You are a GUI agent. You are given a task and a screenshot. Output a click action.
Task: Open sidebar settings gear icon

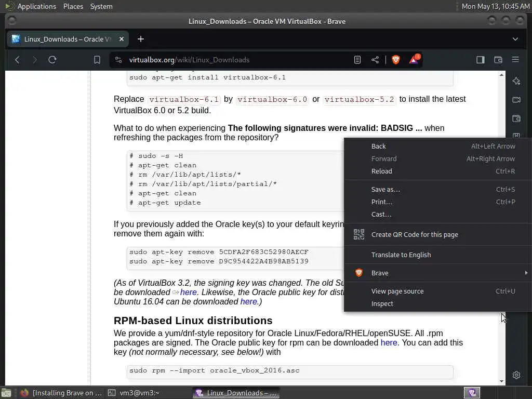[516, 375]
